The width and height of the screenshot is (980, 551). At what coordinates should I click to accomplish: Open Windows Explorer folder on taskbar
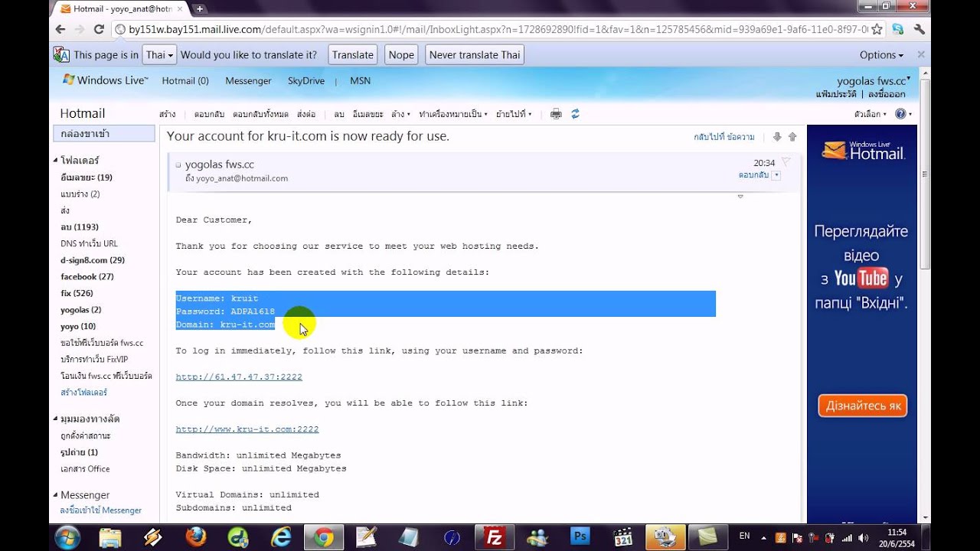[x=110, y=537]
